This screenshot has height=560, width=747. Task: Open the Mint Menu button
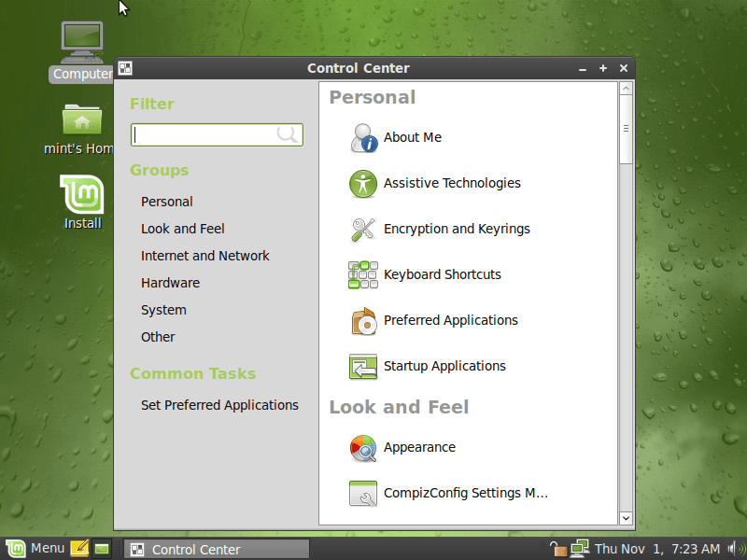(x=35, y=549)
